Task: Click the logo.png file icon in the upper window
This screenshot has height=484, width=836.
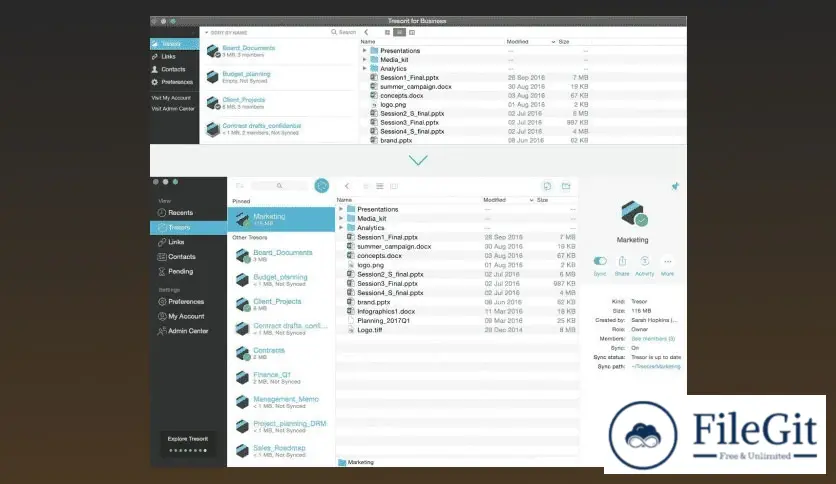Action: click(374, 104)
